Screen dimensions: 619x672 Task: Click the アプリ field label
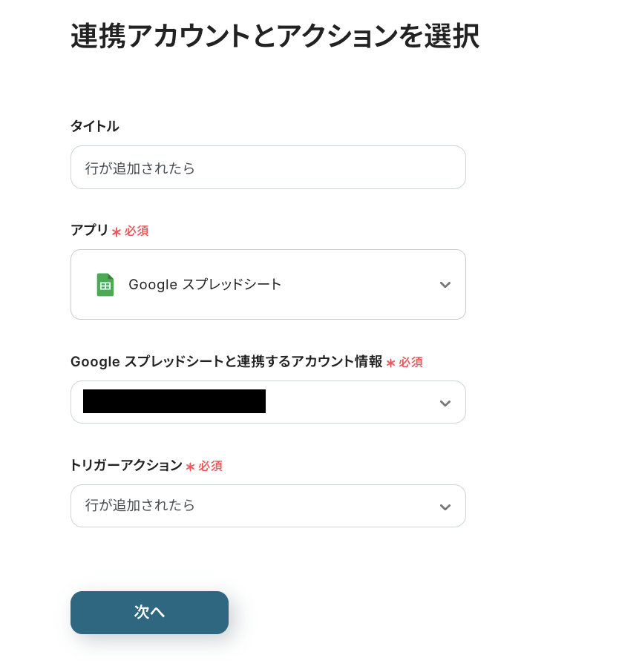tap(89, 231)
